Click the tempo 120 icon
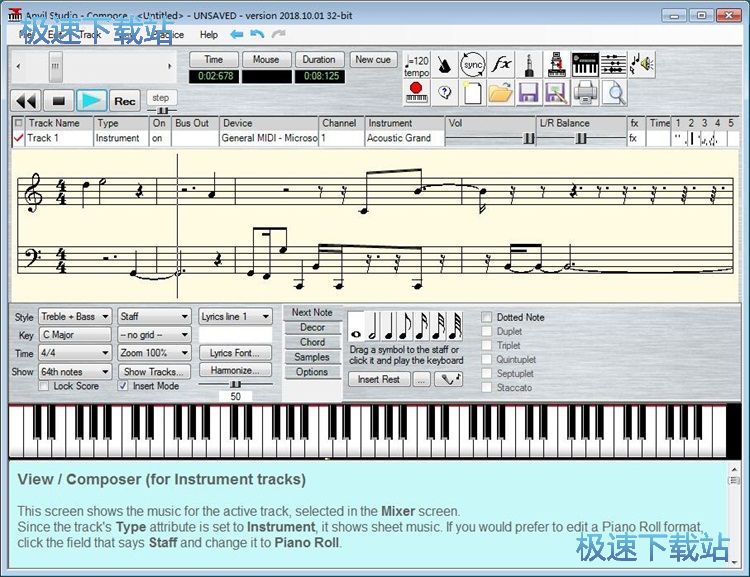750x577 pixels. point(417,65)
